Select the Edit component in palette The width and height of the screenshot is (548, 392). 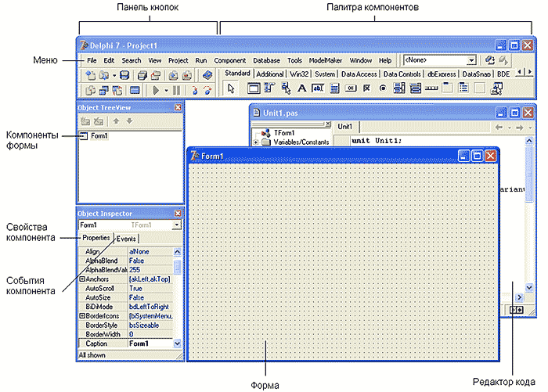tap(317, 88)
